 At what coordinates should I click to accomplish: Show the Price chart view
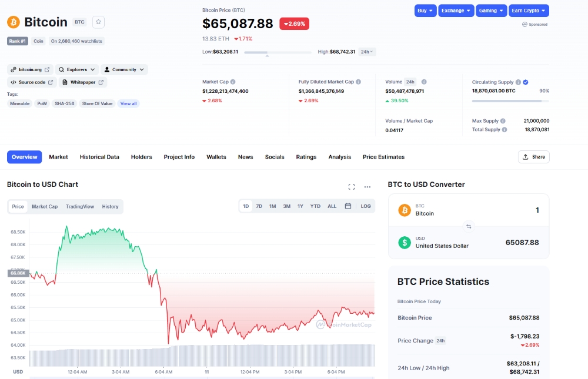18,207
